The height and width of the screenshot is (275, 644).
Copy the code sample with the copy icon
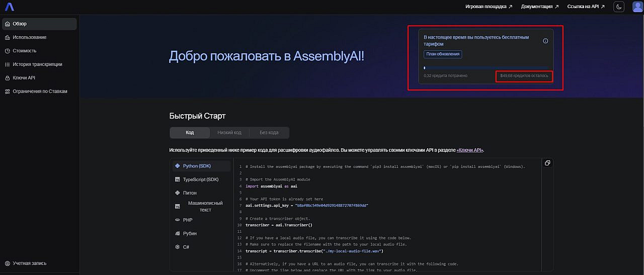click(547, 163)
